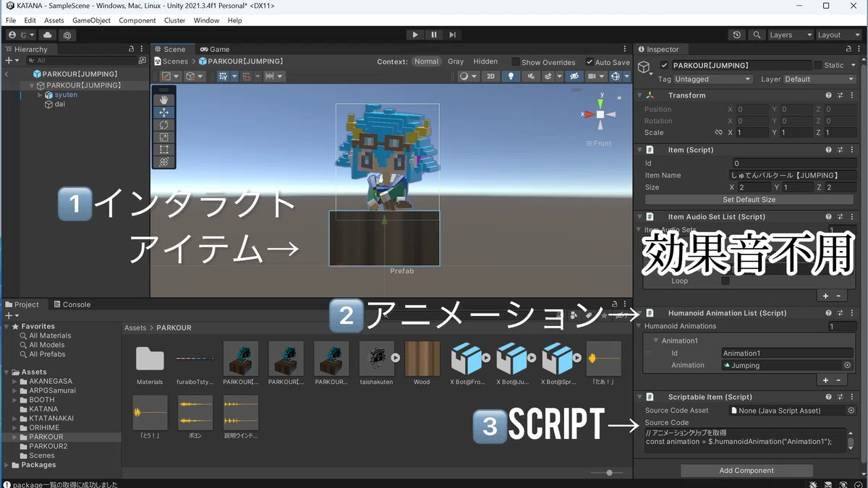Click the Add Component button
Viewport: 868px width, 488px height.
(746, 471)
